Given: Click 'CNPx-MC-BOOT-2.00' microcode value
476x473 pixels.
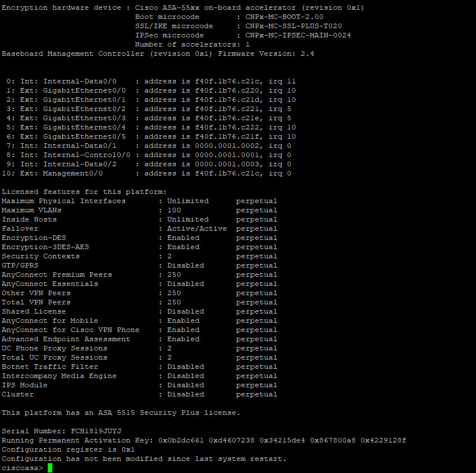Looking at the screenshot, I should tap(285, 17).
